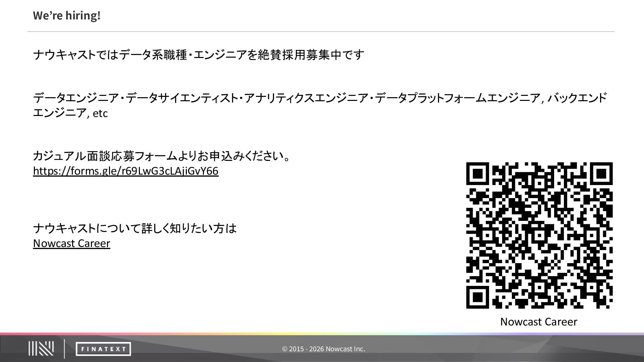Click the copyright 2015 - 2026 Nowcast Inc. text
644x362 pixels.
323,349
